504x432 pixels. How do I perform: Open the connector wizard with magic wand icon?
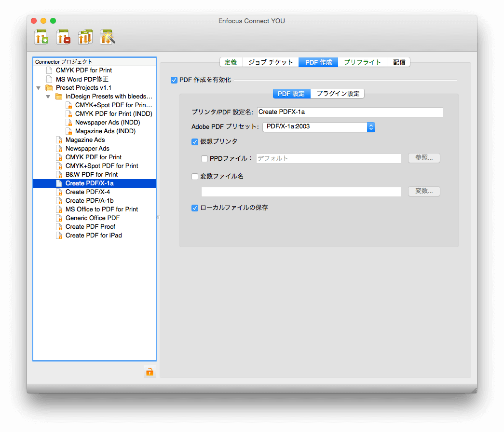108,37
